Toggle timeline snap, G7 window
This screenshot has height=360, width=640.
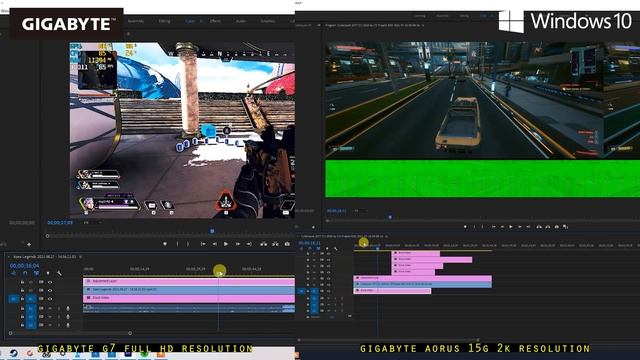25,273
